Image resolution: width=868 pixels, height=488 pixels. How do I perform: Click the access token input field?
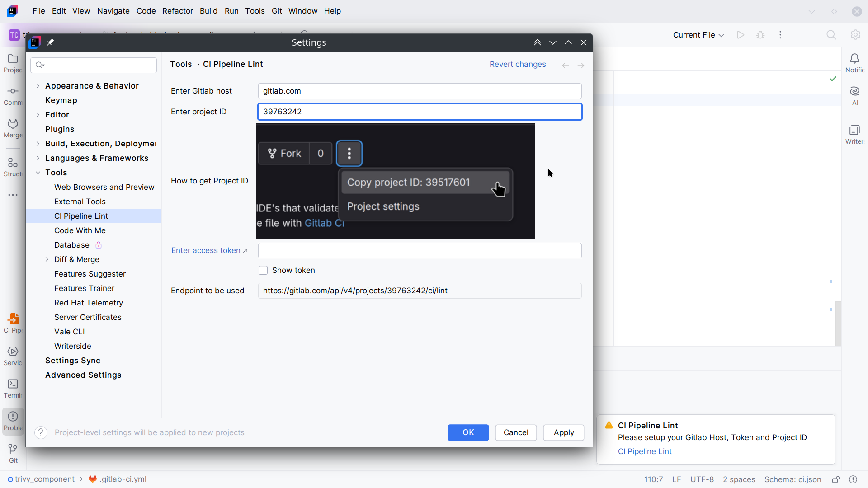420,250
